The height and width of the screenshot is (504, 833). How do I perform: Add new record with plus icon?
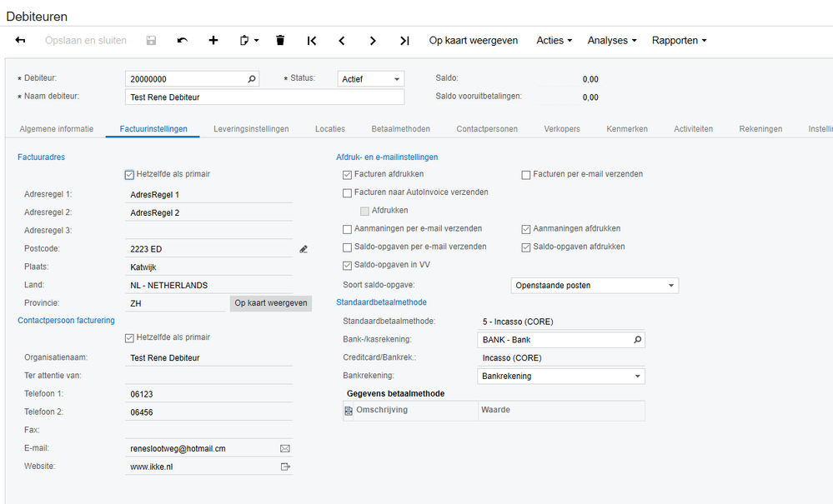pos(213,40)
